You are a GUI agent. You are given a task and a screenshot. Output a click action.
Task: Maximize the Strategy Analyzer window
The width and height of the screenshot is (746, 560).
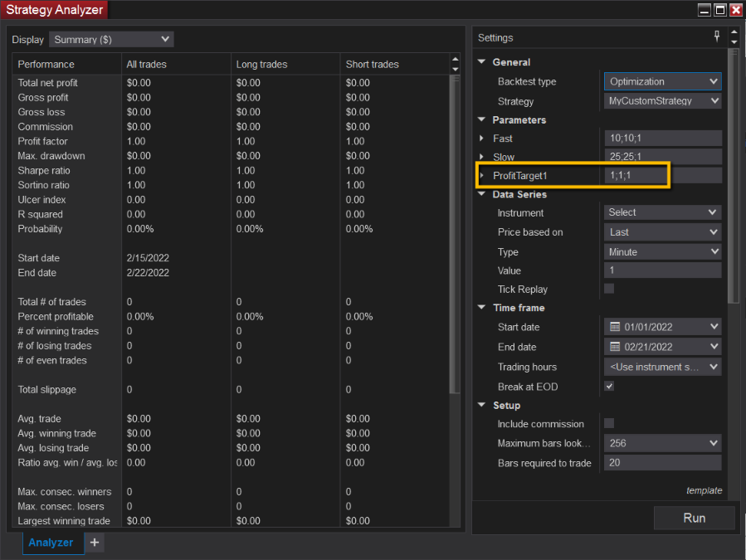coord(720,10)
